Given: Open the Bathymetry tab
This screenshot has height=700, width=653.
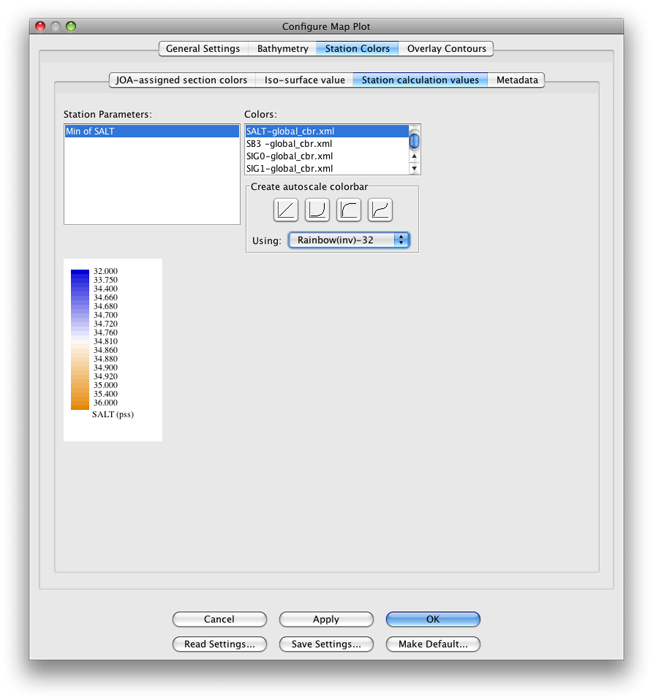Looking at the screenshot, I should (282, 48).
